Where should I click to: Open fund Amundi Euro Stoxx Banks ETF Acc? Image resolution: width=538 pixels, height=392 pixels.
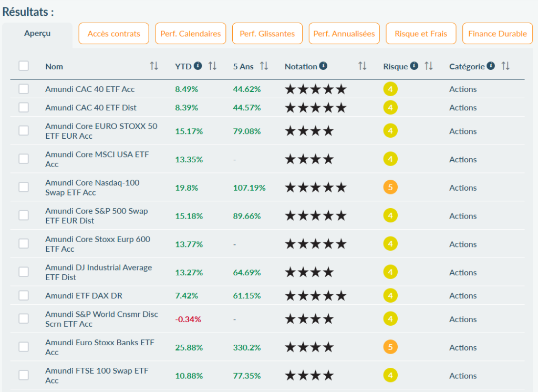click(100, 347)
